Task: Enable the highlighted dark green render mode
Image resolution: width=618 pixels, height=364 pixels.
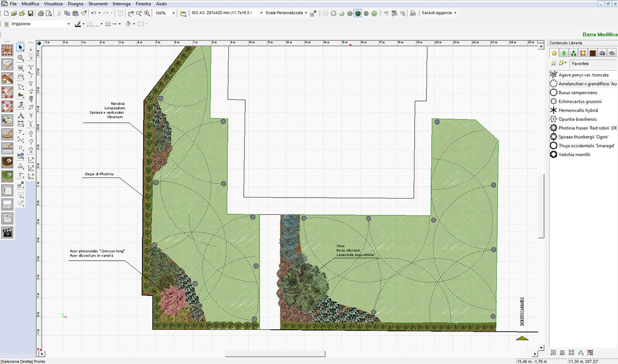Action: [358, 13]
